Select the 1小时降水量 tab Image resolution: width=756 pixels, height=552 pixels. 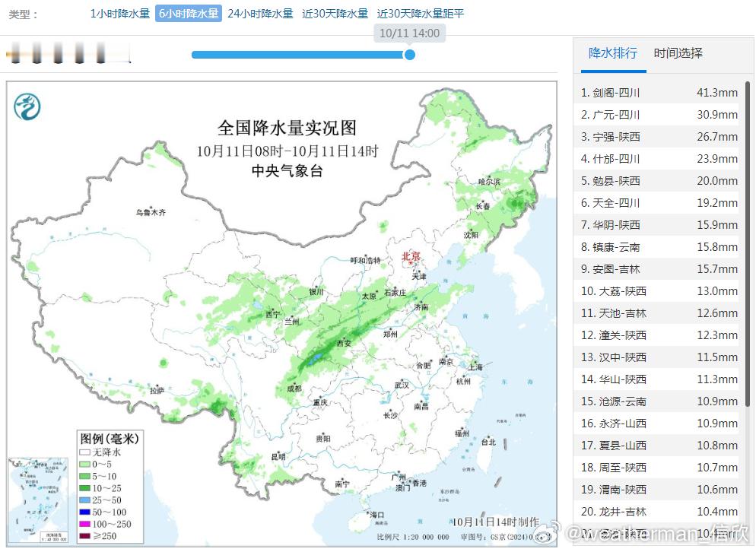[x=120, y=14]
